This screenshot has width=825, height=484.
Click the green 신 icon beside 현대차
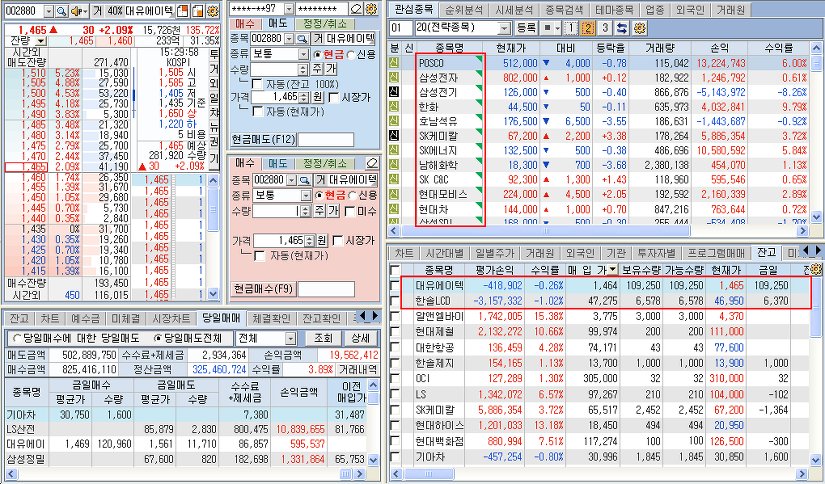coord(395,209)
